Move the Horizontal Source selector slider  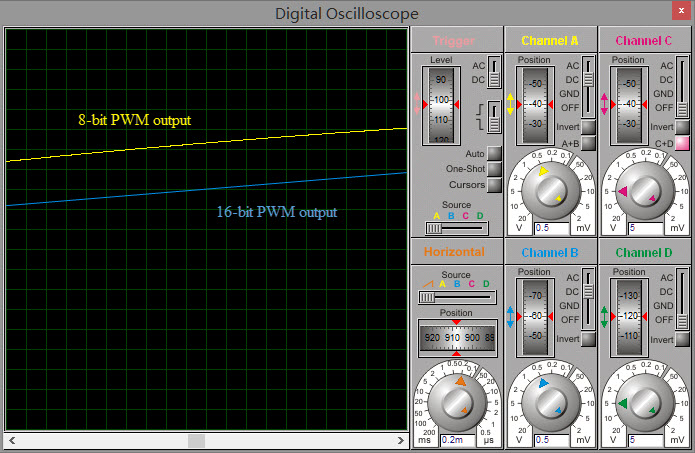click(x=457, y=297)
